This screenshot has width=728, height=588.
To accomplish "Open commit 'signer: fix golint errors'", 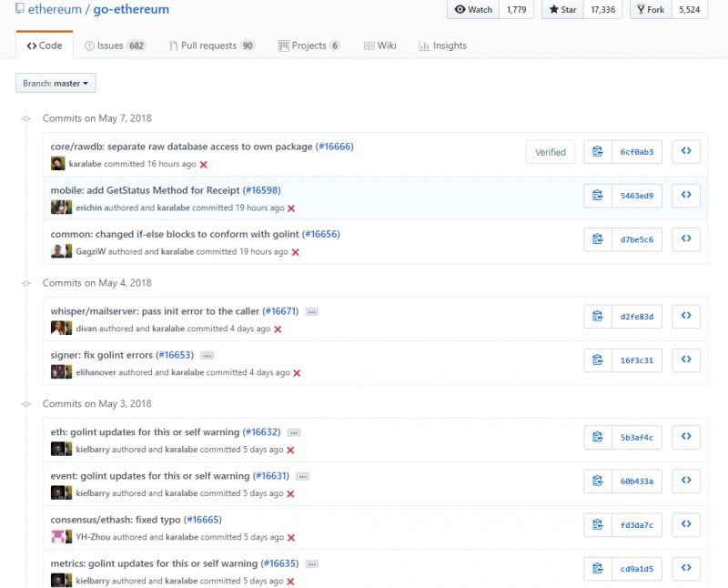I will (102, 355).
